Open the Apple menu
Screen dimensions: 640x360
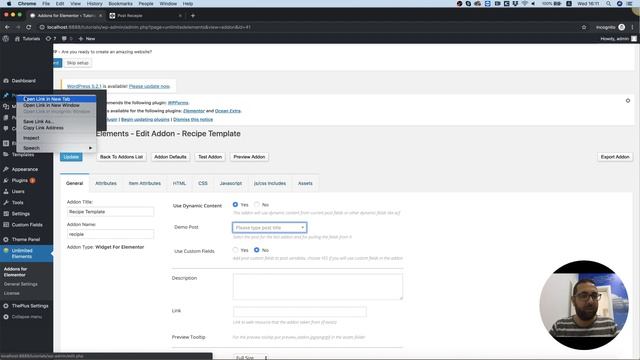click(x=9, y=4)
